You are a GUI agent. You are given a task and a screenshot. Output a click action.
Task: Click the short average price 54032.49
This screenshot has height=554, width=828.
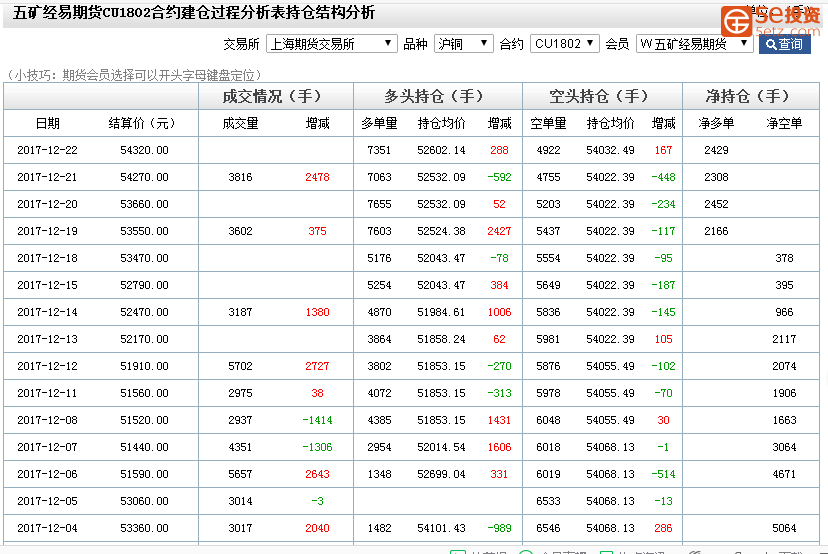[x=610, y=151]
